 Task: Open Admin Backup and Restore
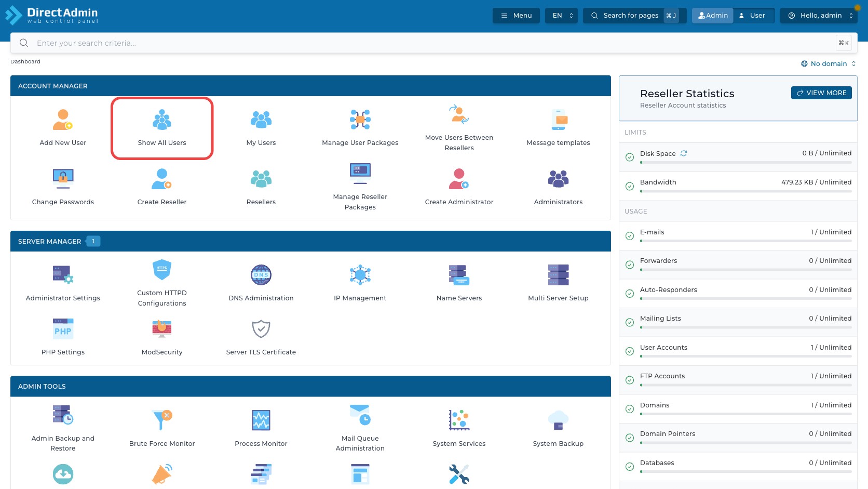[x=63, y=428]
